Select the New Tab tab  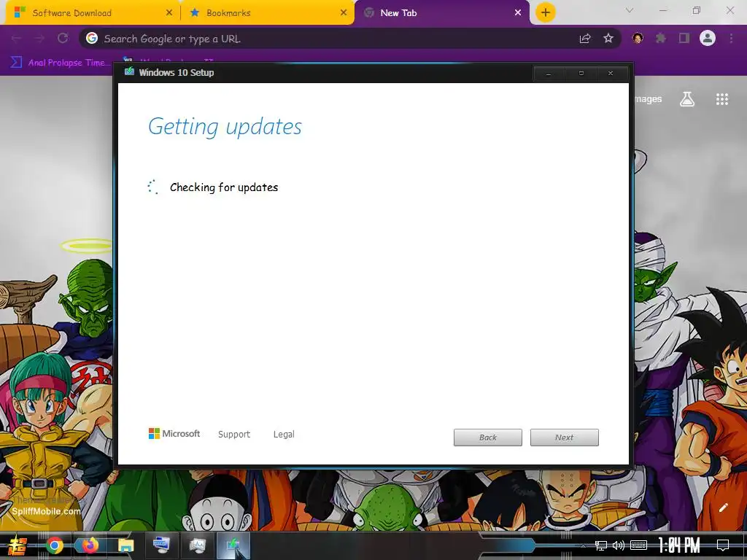[442, 13]
